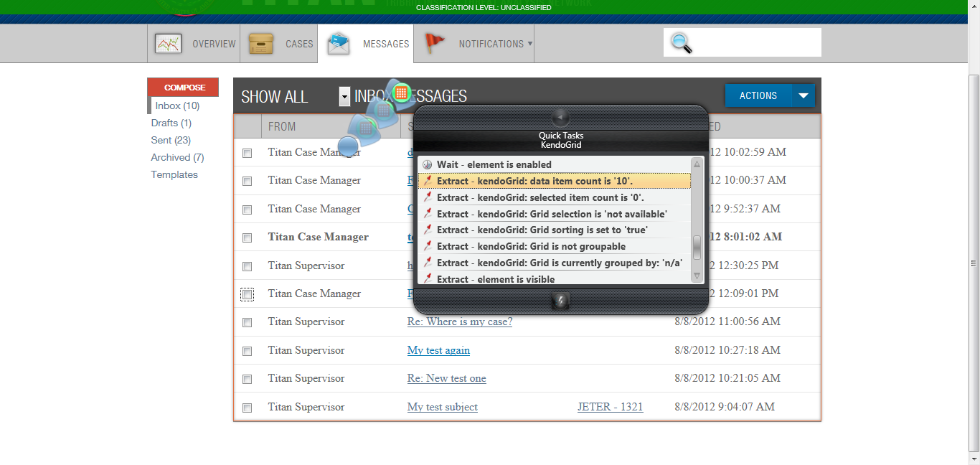Go to the Archived (7) folder

177,157
